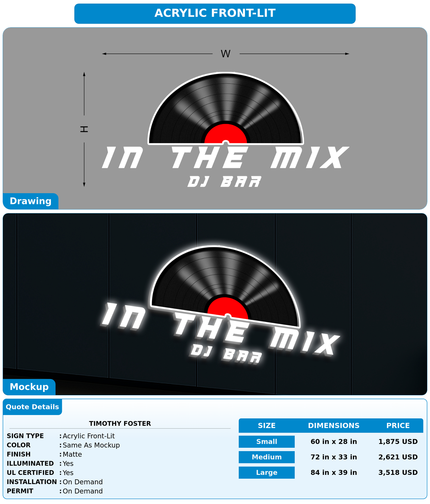Click the 'Acrylic Front-Lit' sign type value

[89, 436]
